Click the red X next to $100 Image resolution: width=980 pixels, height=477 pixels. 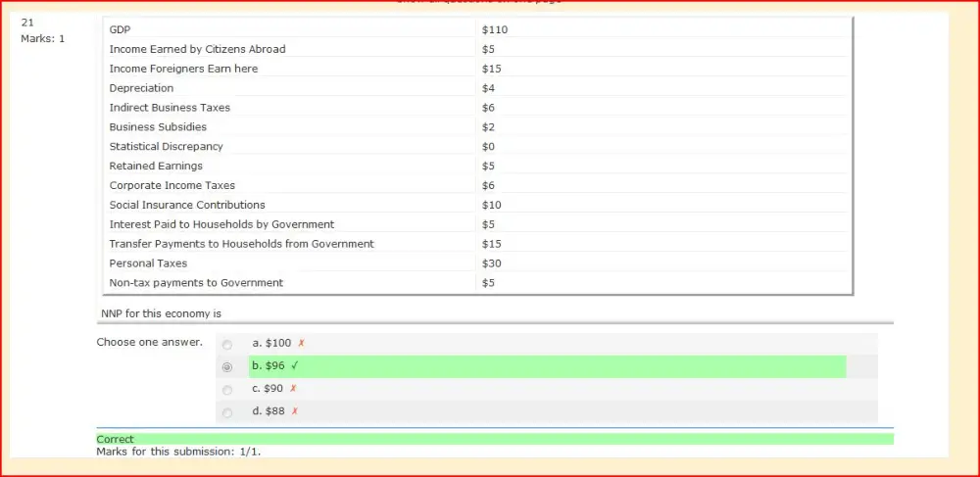click(x=301, y=343)
